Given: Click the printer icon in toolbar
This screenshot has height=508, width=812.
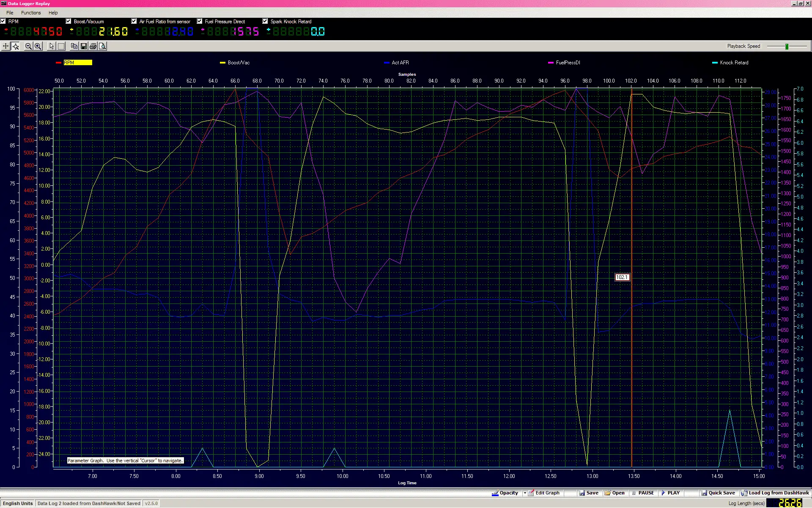Looking at the screenshot, I should [93, 46].
